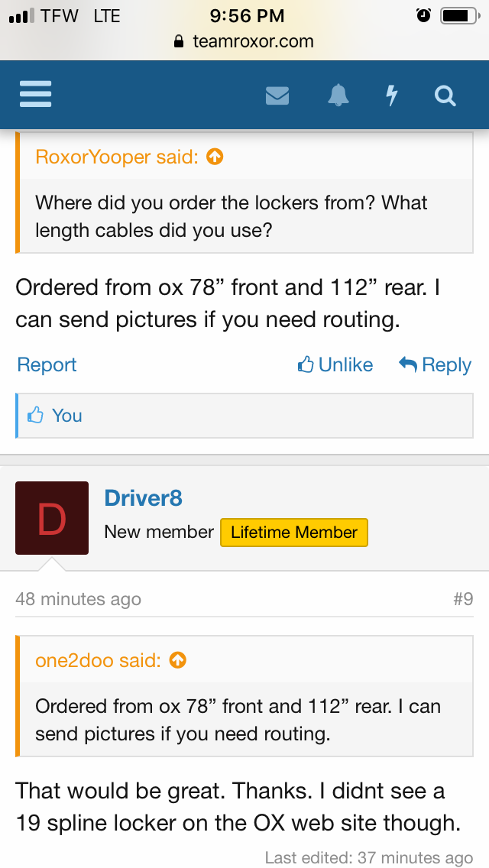Tap the 48 minutes ago timestamp
The height and width of the screenshot is (868, 489).
(78, 598)
